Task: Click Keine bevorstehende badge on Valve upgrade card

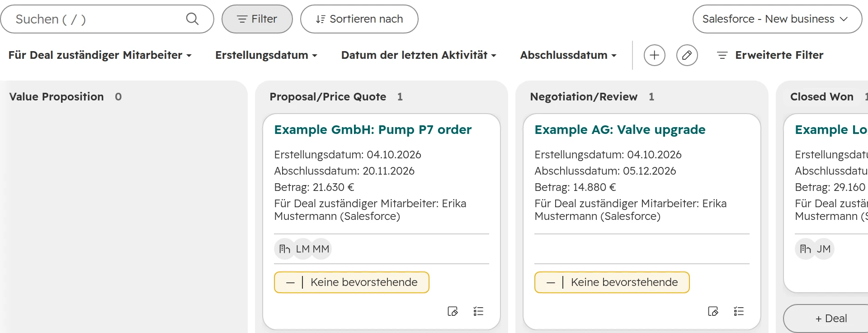Action: (612, 282)
